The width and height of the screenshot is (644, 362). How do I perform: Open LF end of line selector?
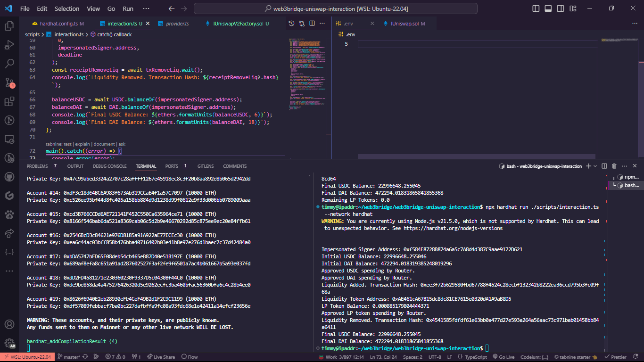[449, 357]
